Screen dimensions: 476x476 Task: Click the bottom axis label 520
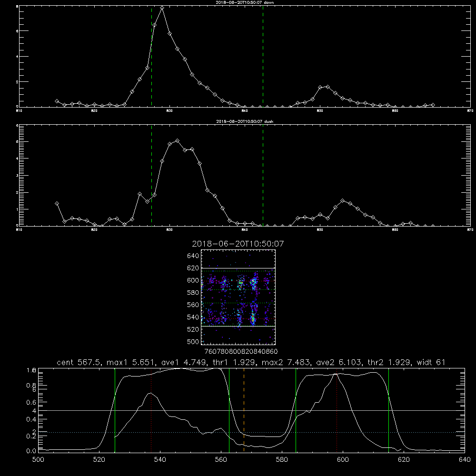[x=99, y=460]
